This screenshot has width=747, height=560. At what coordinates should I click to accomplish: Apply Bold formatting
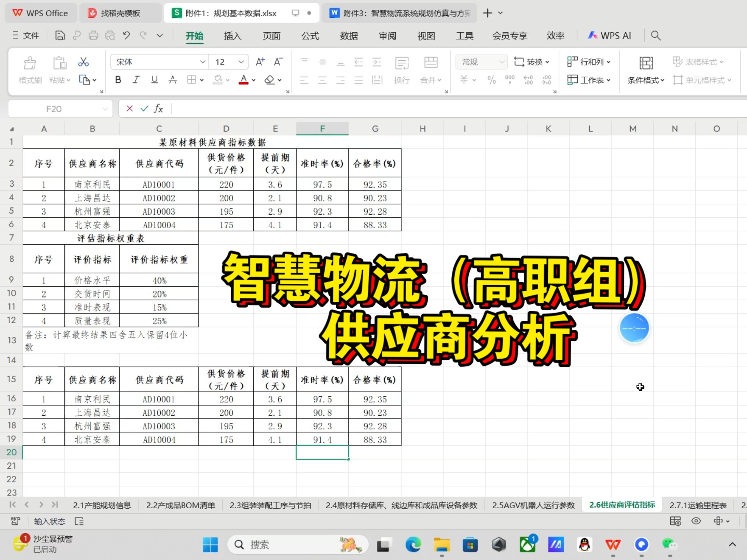click(x=118, y=80)
